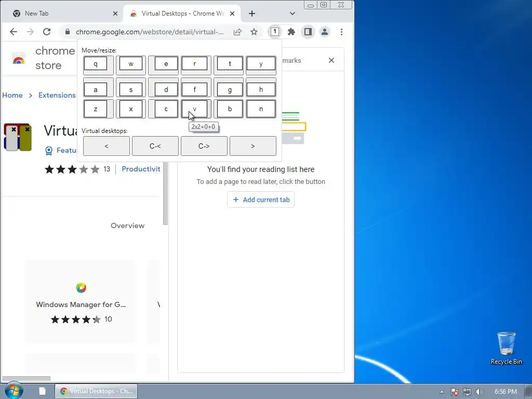
Task: Choose the 'z' layout button
Action: pos(98,109)
